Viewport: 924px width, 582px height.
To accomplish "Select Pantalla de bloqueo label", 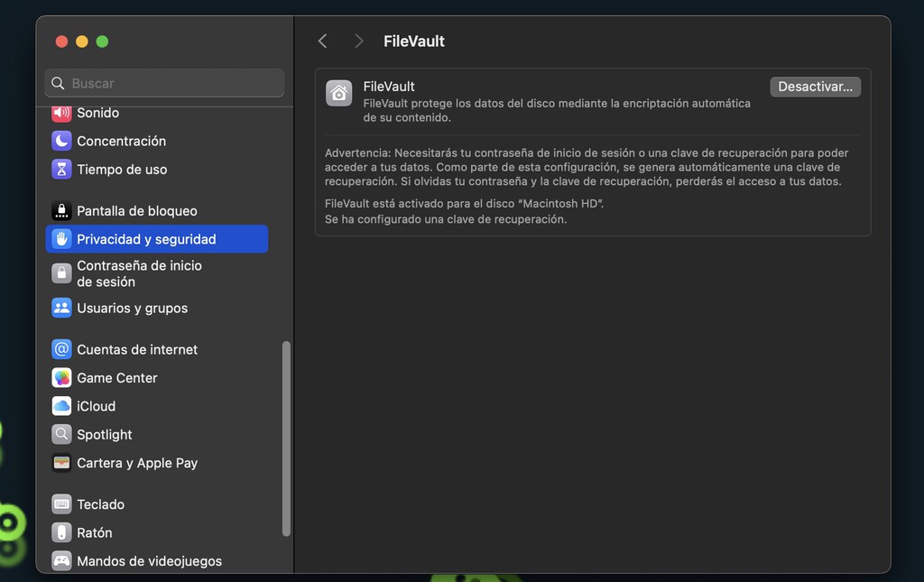I will [x=137, y=210].
